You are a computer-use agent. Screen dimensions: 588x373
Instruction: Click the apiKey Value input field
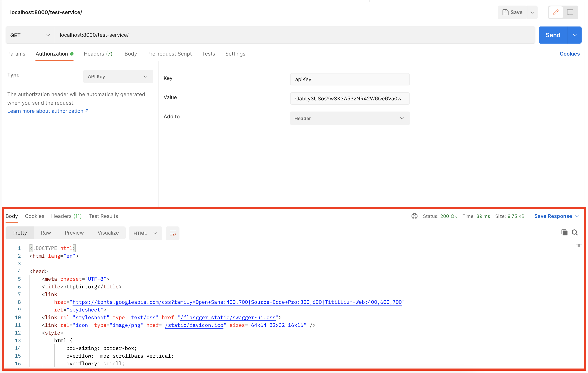(350, 99)
